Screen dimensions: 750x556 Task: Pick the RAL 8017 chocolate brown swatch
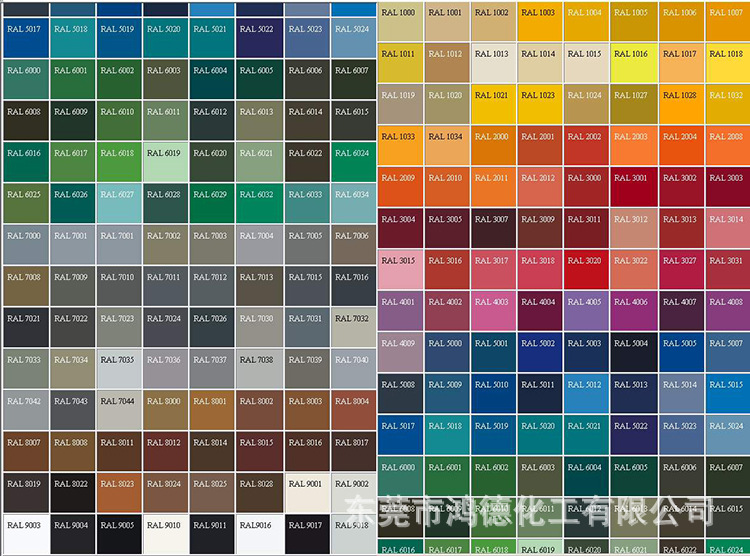[x=353, y=452]
